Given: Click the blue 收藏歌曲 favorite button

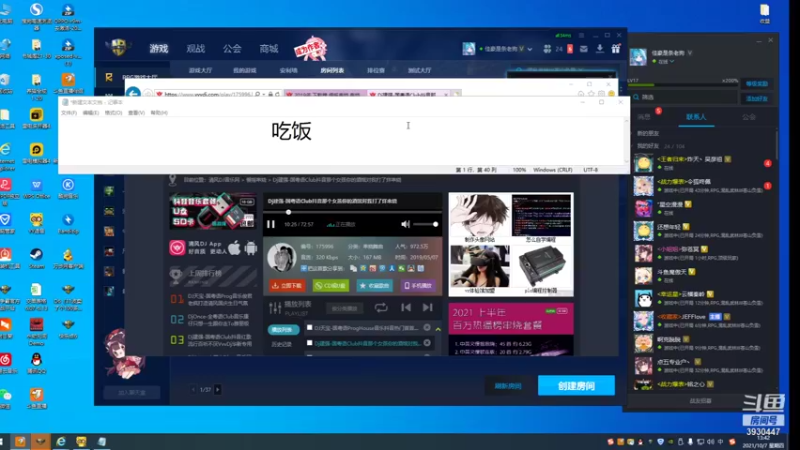Looking at the screenshot, I should coord(374,286).
